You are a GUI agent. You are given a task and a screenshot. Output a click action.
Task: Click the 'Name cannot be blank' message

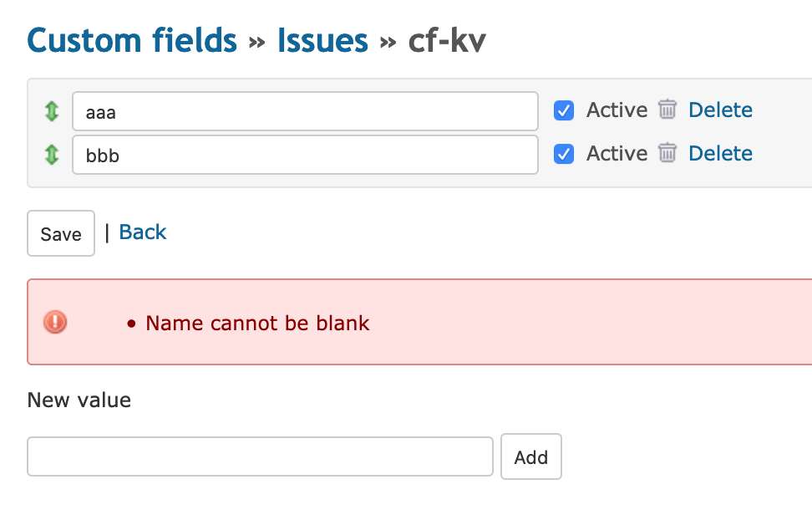(x=257, y=324)
